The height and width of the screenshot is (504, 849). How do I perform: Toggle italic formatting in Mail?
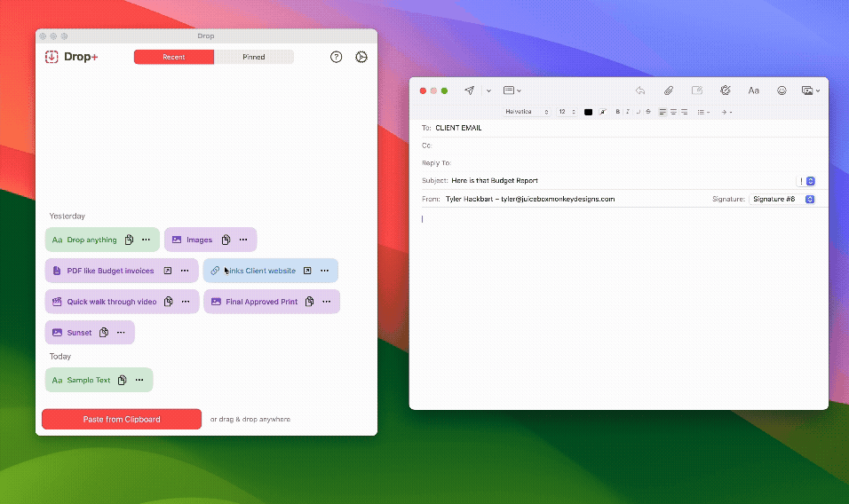coord(628,112)
